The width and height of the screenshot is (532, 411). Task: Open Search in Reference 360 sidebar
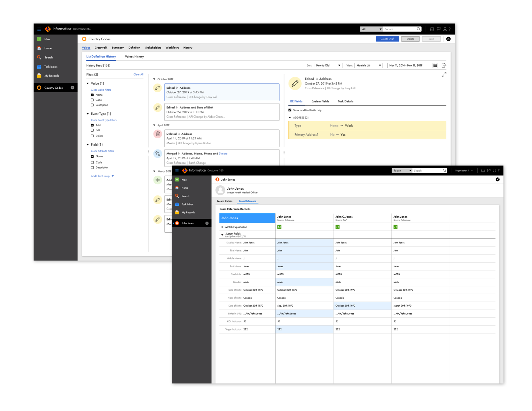[48, 57]
